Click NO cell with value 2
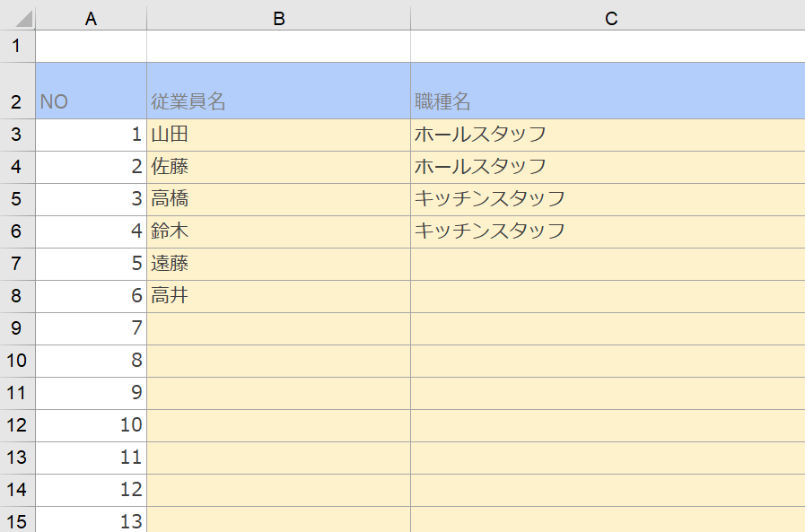The height and width of the screenshot is (532, 805). point(91,167)
